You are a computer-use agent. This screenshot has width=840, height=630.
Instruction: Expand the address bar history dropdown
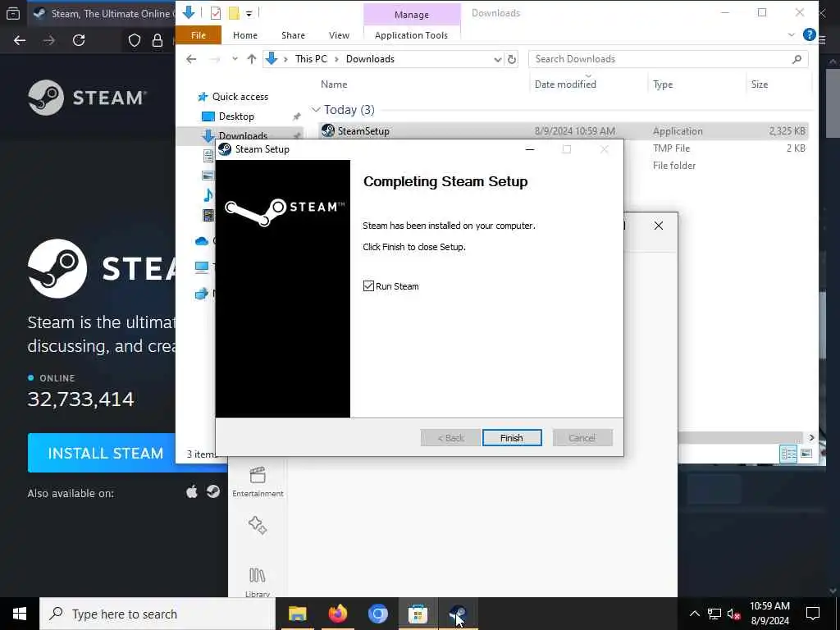pos(498,59)
